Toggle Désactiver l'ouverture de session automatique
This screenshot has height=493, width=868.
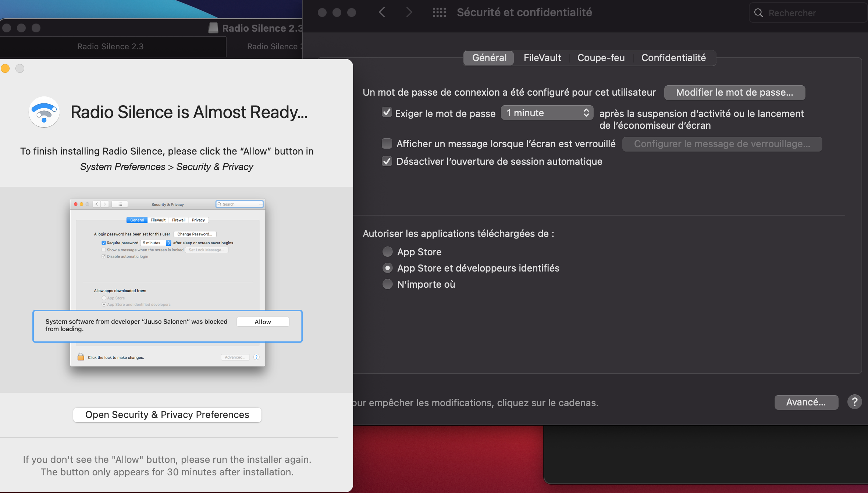(387, 161)
